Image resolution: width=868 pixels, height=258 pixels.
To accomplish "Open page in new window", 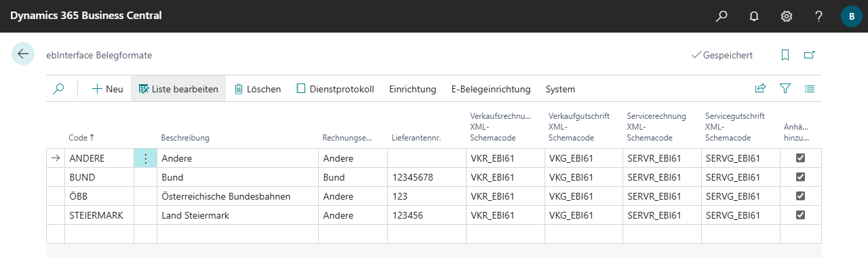I will 809,55.
